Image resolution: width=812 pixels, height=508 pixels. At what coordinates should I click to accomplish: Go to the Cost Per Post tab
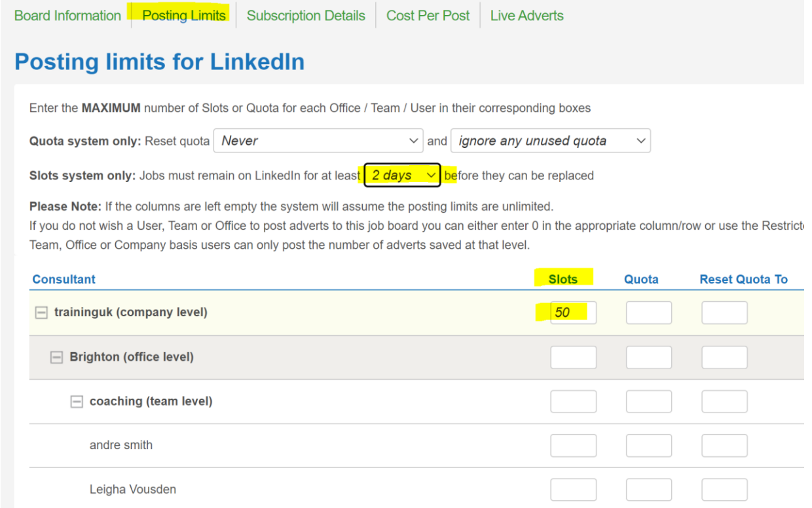(x=428, y=16)
